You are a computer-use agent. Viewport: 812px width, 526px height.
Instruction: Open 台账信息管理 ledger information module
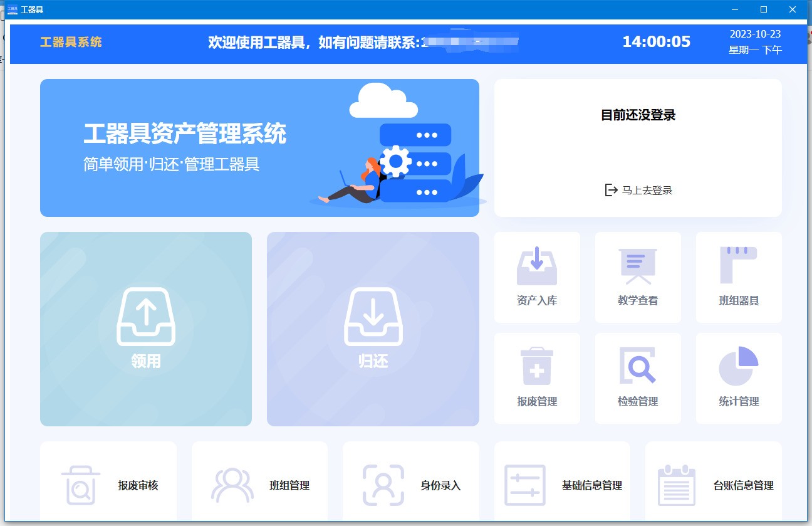[713, 486]
